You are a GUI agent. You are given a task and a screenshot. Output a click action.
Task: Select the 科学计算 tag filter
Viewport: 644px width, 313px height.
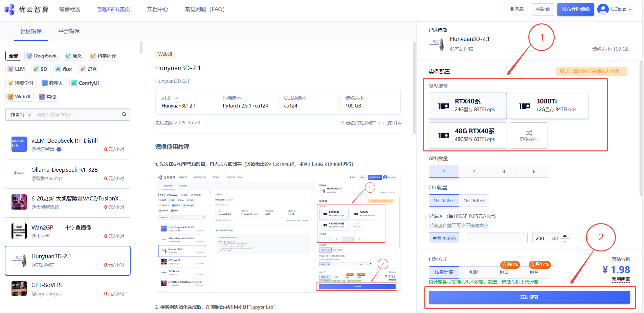[x=104, y=56]
